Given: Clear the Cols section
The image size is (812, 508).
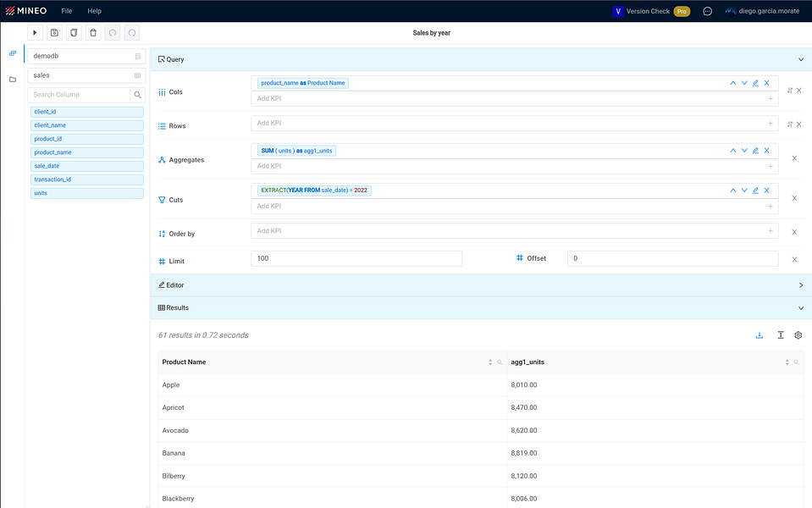Looking at the screenshot, I should pyautogui.click(x=799, y=91).
